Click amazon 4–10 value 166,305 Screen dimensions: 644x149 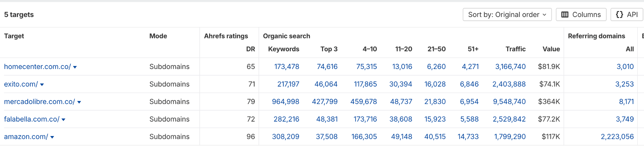(x=364, y=136)
